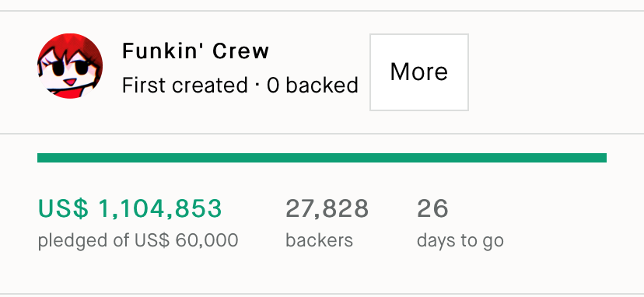Click the 27,828 backers count
This screenshot has height=297, width=644.
pos(327,208)
